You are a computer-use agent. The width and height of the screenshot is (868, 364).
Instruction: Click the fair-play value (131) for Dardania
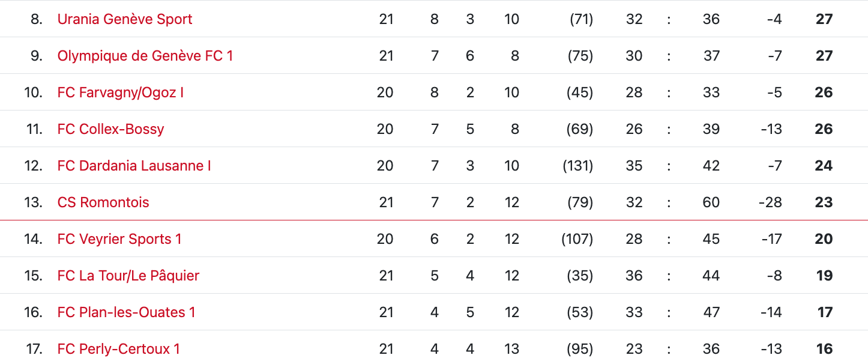(577, 166)
